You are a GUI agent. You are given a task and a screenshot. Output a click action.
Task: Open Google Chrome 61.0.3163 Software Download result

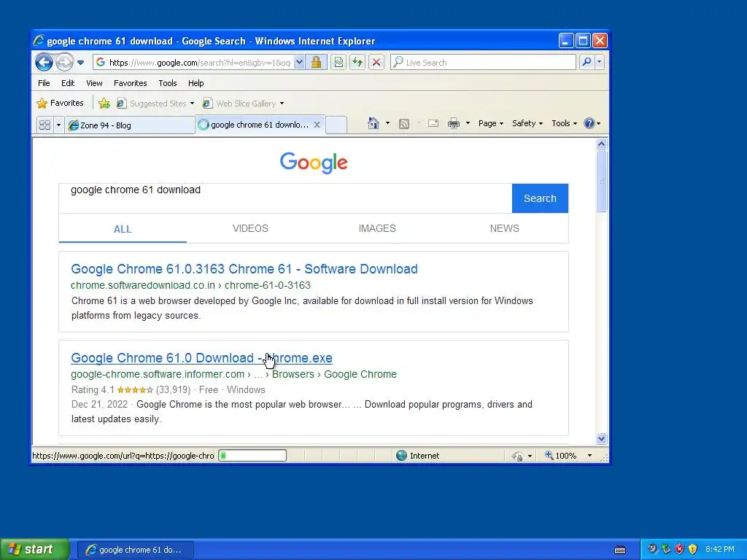coord(244,269)
